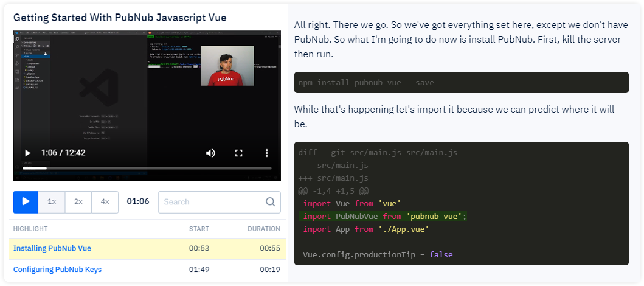The image size is (644, 286).
Task: Click the Getting Started With PubNub Javascript Vue title
Action: point(120,18)
